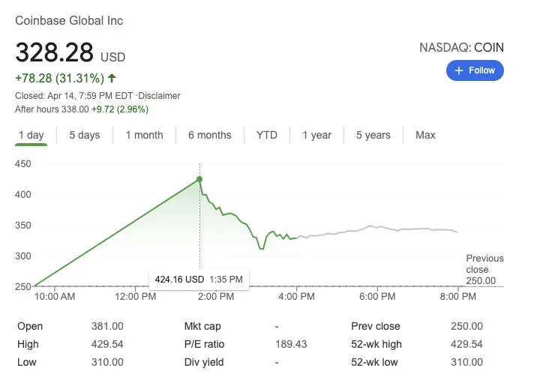
Task: Open the 5 years range tab
Action: point(373,135)
